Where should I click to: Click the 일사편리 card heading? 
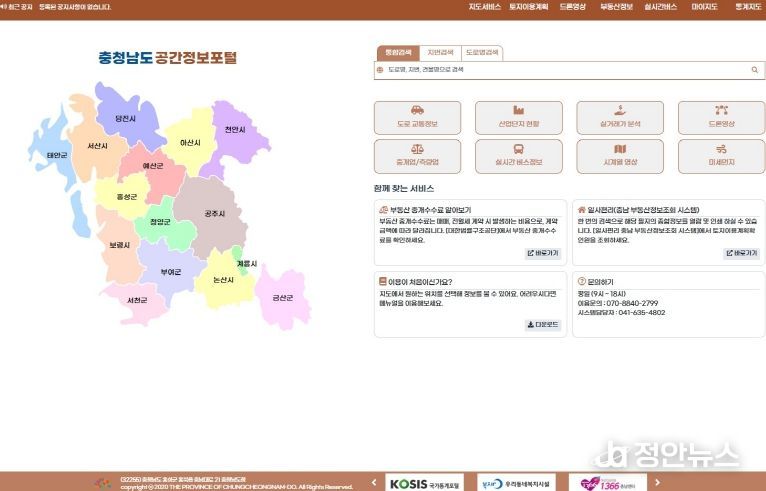[x=643, y=210]
